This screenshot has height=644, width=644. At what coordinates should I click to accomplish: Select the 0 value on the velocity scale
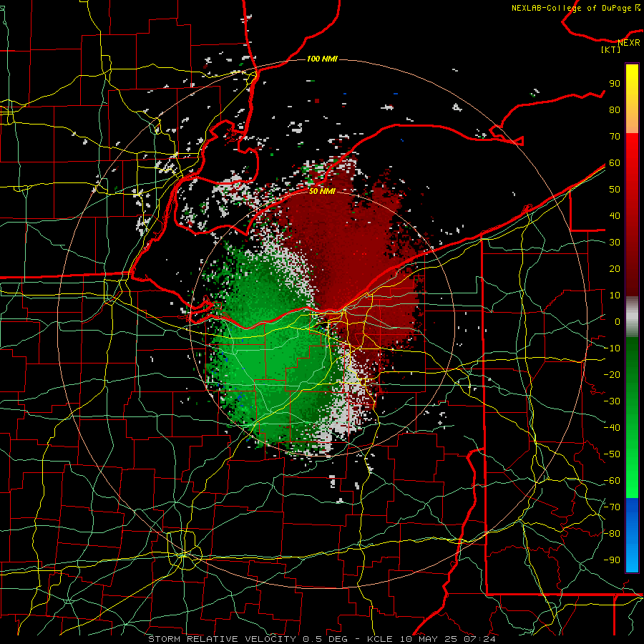point(618,322)
